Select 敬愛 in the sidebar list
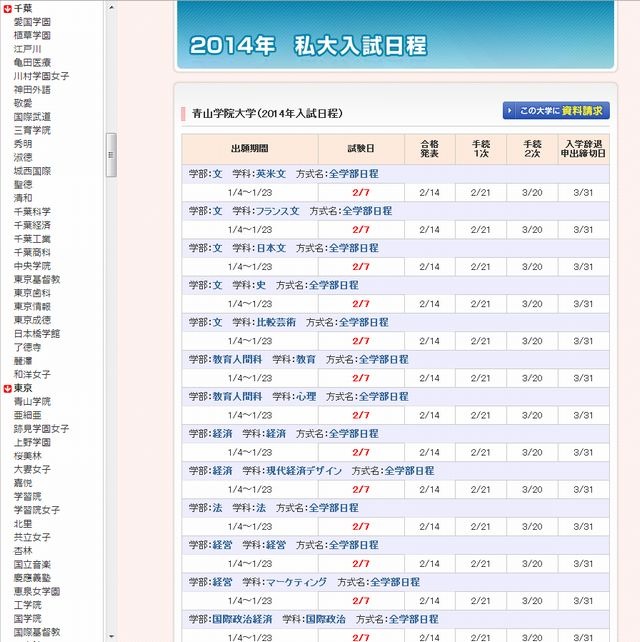The image size is (640, 642). (23, 103)
